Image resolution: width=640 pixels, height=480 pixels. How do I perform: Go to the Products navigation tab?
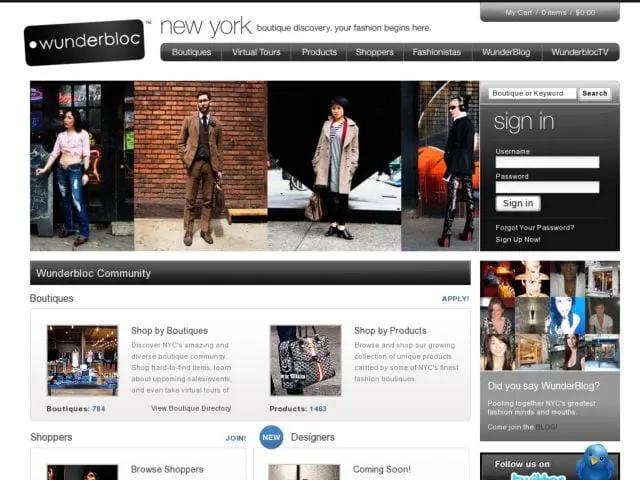click(x=319, y=52)
